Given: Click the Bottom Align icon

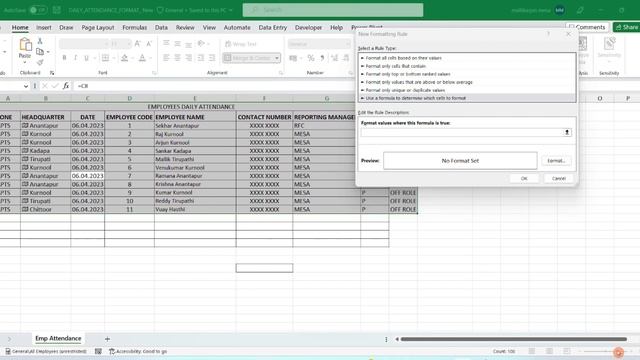Looking at the screenshot, I should (188, 44).
